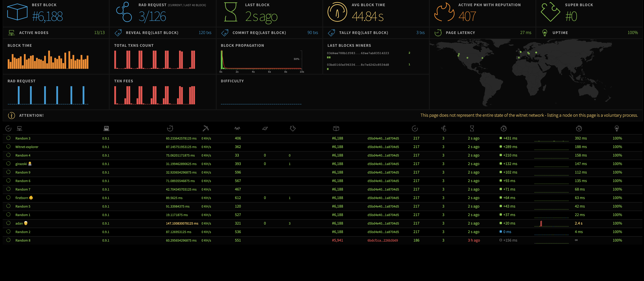
Task: Click Random 8's red block hash 6bdcf1ca...226b3b69
Action: [x=382, y=240]
